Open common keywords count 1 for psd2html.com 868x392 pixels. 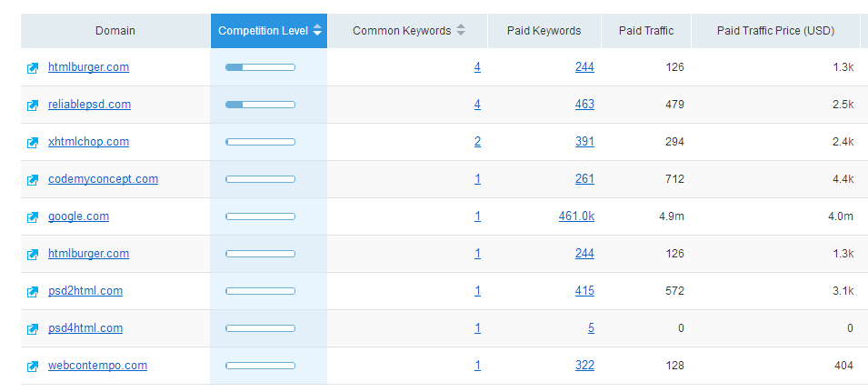coord(477,290)
